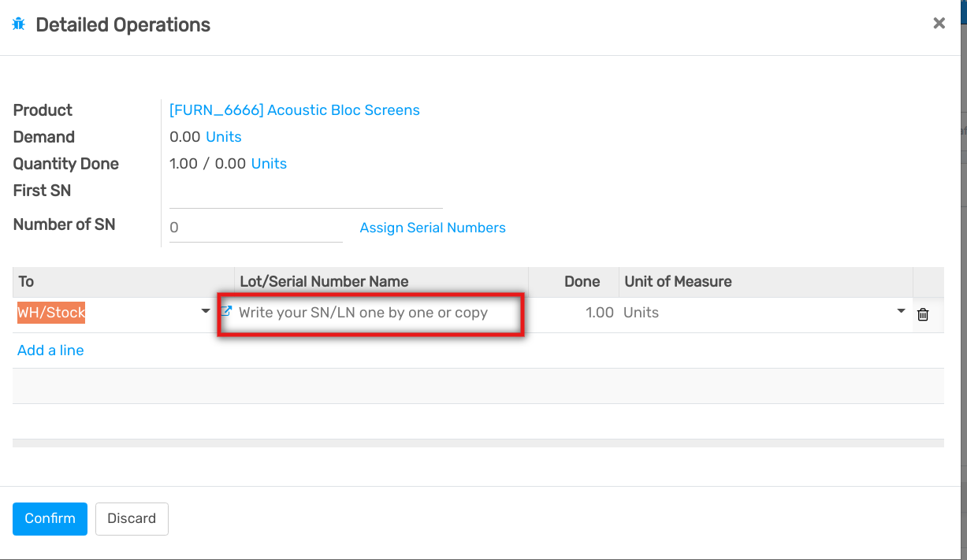Sort by the Lot/Serial Number Name column
Screen dimensions: 967x560
(x=324, y=281)
